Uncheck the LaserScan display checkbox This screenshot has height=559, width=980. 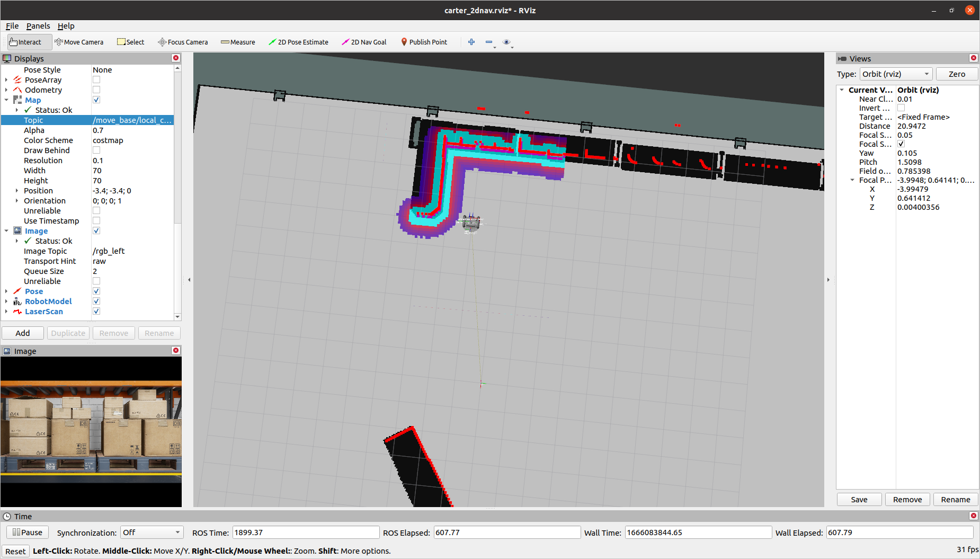coord(96,312)
